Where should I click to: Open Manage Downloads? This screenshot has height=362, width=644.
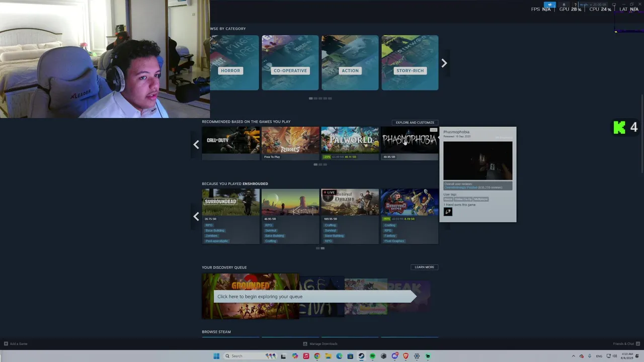[x=320, y=344]
